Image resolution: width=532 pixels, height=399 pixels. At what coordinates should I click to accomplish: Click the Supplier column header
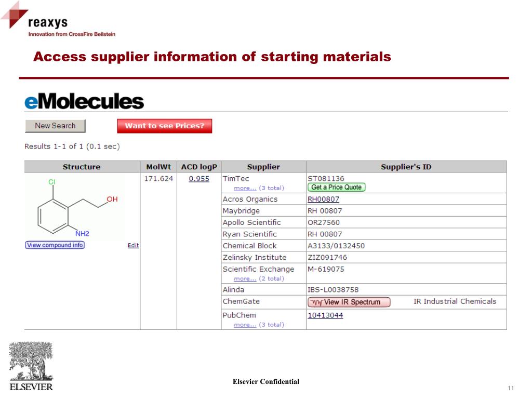[263, 167]
